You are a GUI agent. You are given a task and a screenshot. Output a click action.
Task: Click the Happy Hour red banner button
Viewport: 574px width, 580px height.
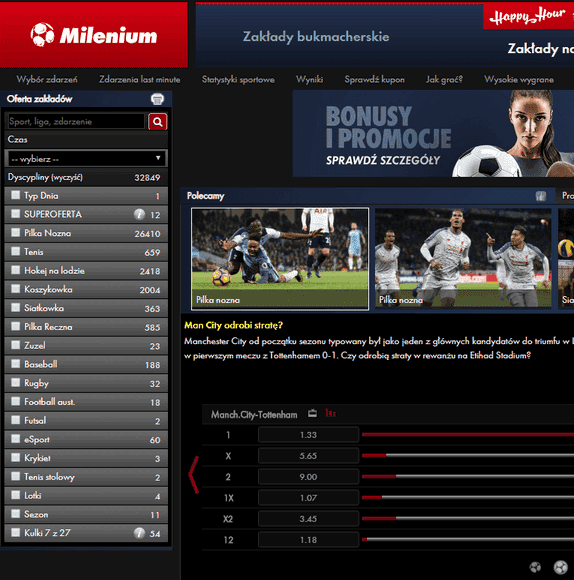pos(528,16)
